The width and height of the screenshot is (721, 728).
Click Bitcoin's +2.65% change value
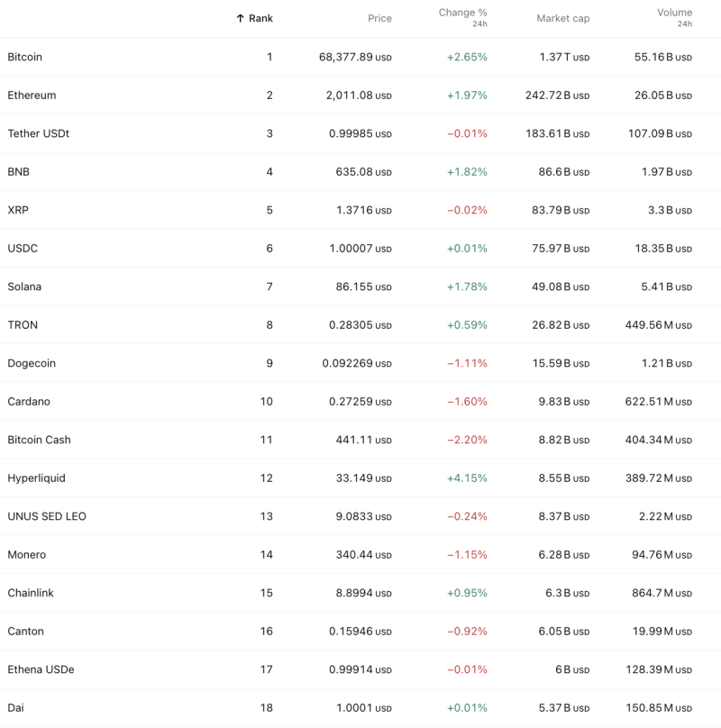coord(466,57)
